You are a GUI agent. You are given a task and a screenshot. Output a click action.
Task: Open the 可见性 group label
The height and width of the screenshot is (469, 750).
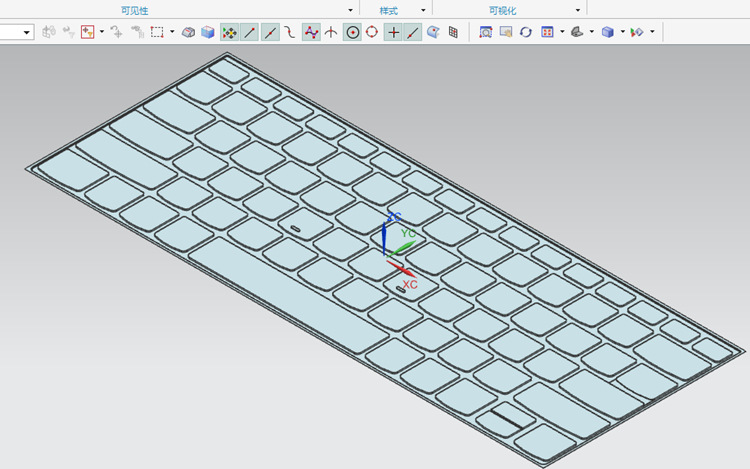pos(134,9)
